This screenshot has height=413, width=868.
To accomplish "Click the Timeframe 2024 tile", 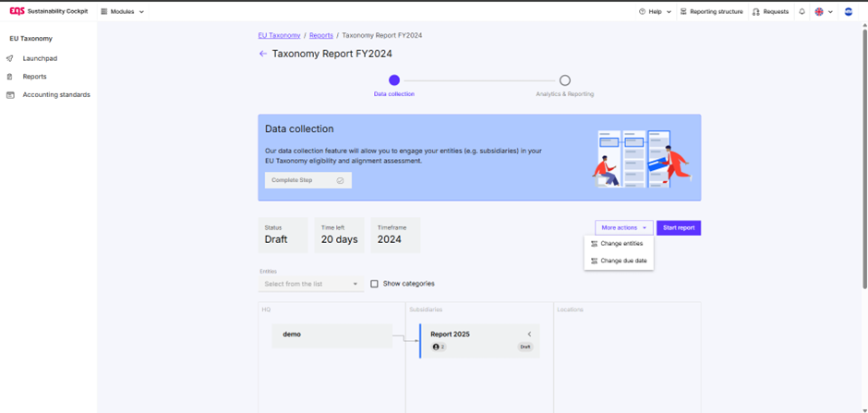I will point(395,236).
